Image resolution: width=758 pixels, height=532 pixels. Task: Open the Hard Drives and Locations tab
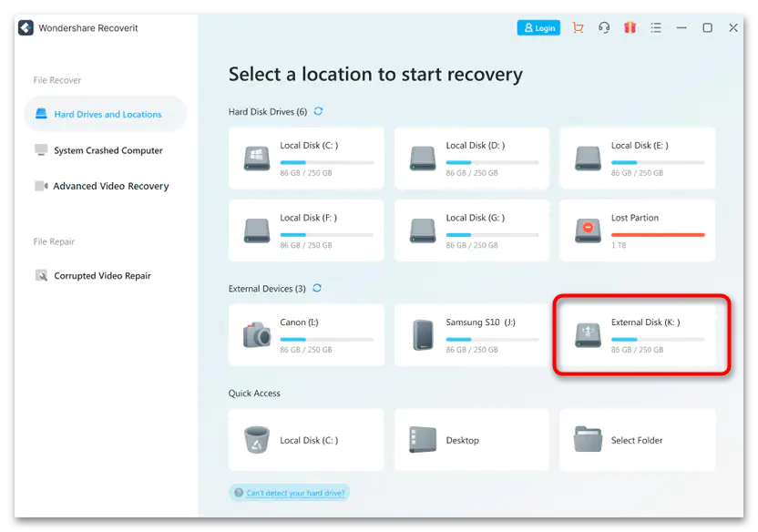coord(106,115)
